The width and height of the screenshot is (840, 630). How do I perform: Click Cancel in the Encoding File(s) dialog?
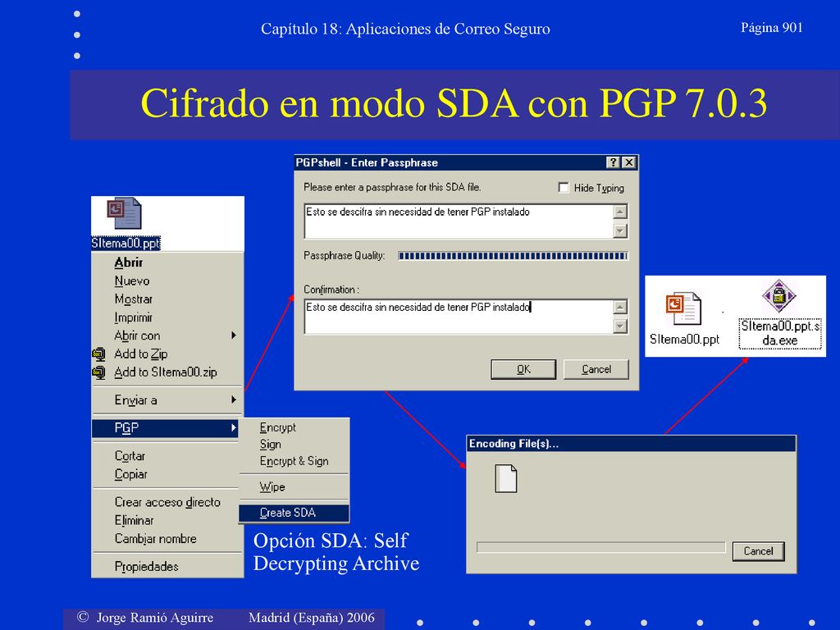759,551
